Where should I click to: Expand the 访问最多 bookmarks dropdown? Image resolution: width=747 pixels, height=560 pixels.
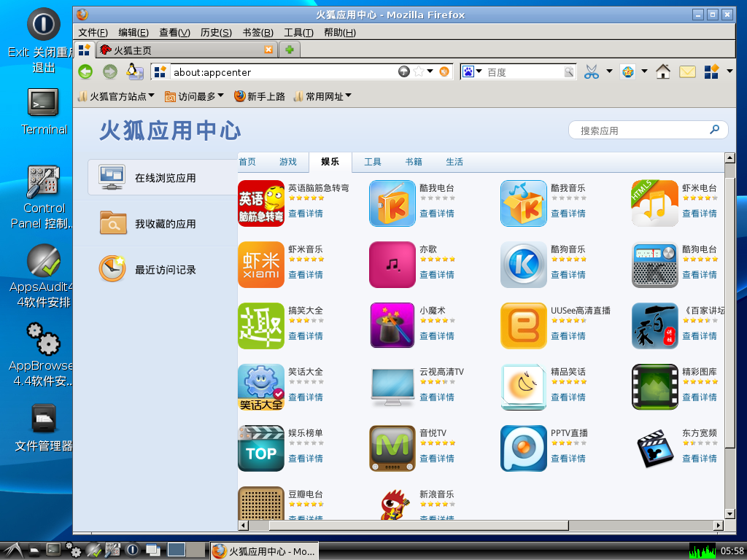point(194,96)
